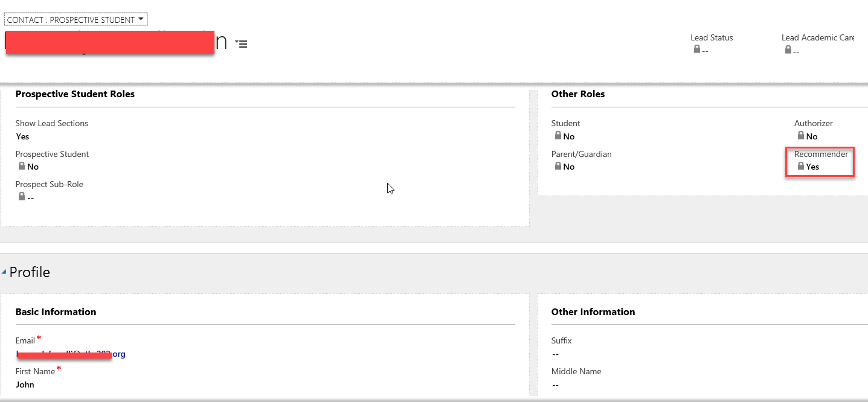Click the lock icon under Parent/Guardian
Screen dimensions: 868x402
coord(558,166)
